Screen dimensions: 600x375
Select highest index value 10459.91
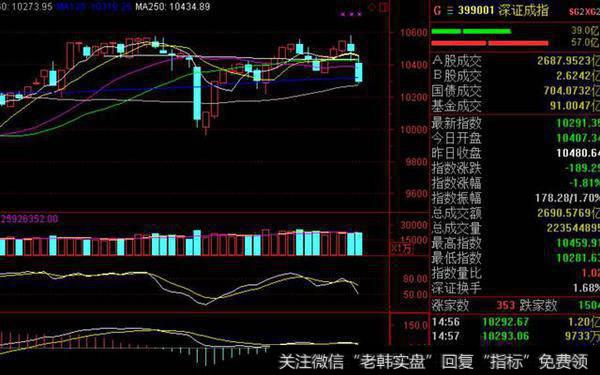click(x=578, y=243)
